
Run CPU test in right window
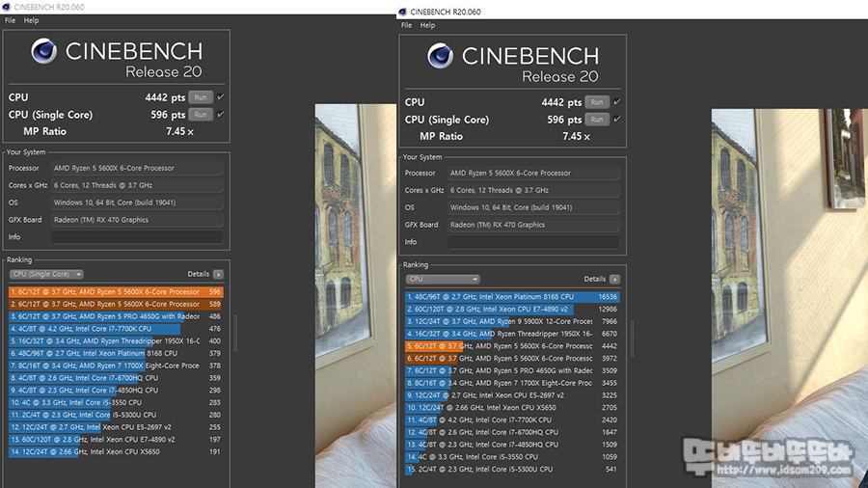[597, 102]
